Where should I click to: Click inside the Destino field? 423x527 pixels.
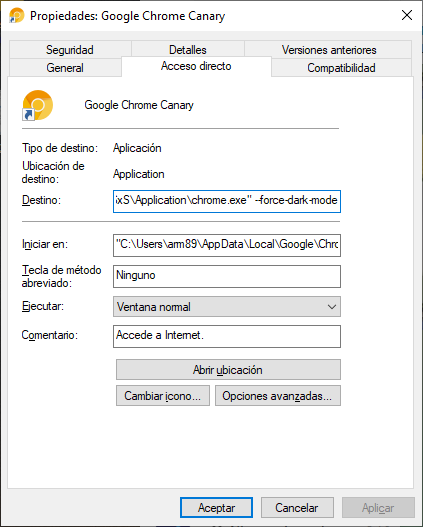click(227, 201)
